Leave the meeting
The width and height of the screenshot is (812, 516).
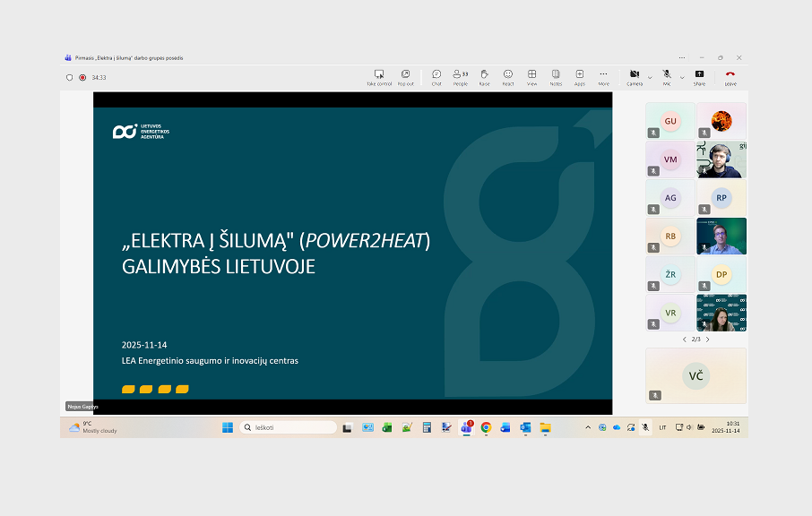tap(730, 76)
